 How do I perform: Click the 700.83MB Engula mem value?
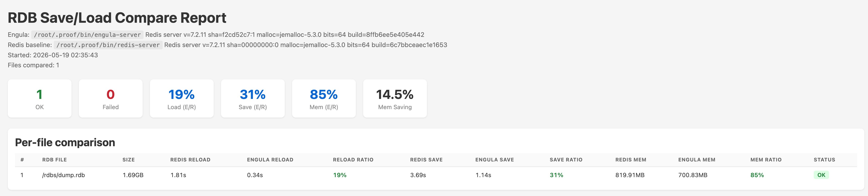(693, 175)
